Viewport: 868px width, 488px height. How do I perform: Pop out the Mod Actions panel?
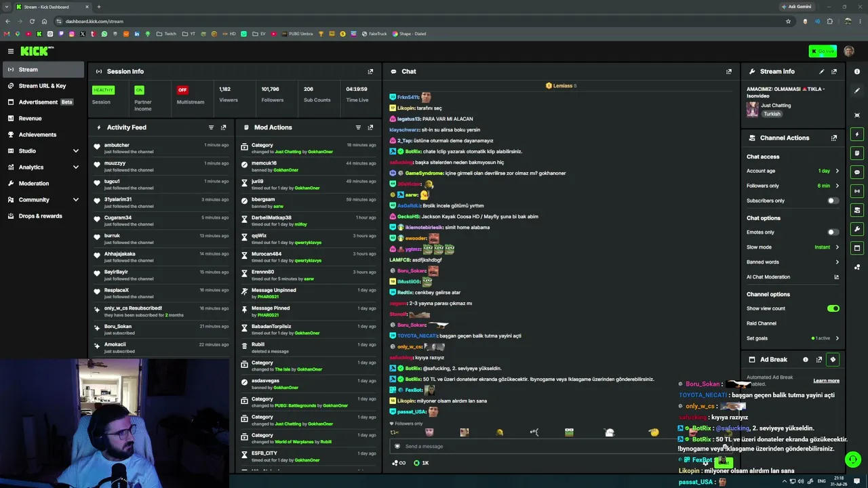pos(370,127)
